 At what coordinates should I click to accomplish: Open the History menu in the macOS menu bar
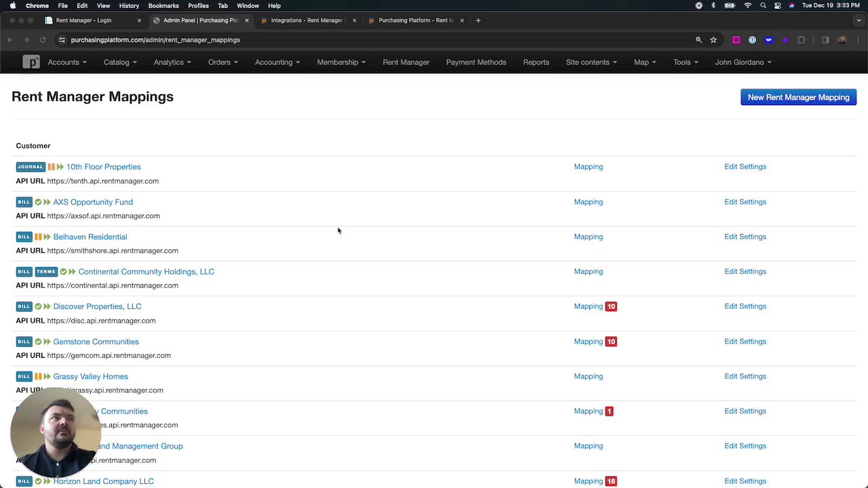(x=129, y=5)
